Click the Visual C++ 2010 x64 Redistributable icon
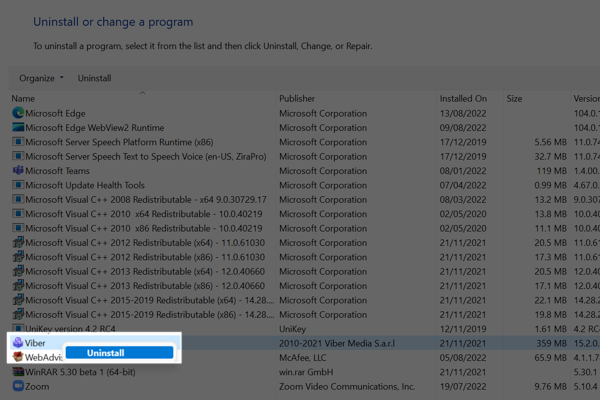 pos(18,214)
